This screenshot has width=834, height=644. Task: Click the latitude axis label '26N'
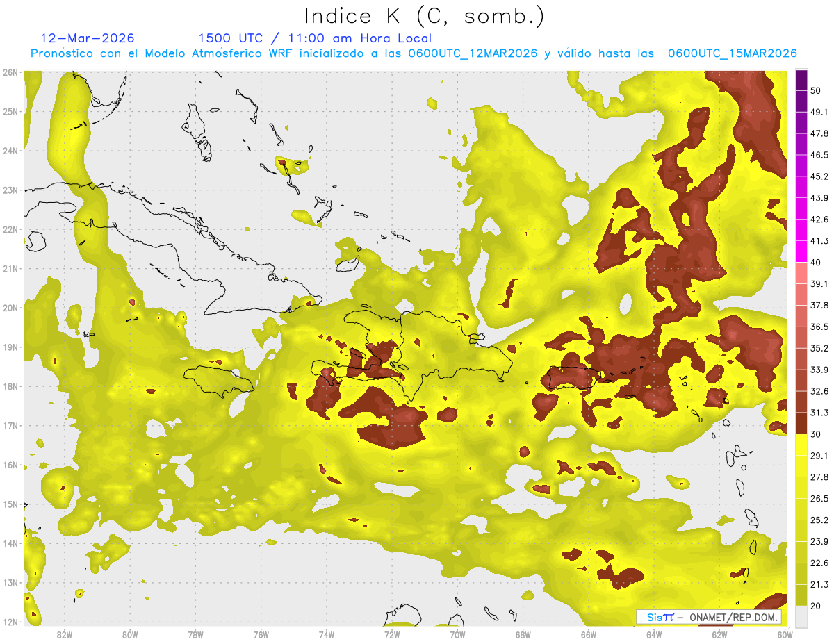coord(10,72)
